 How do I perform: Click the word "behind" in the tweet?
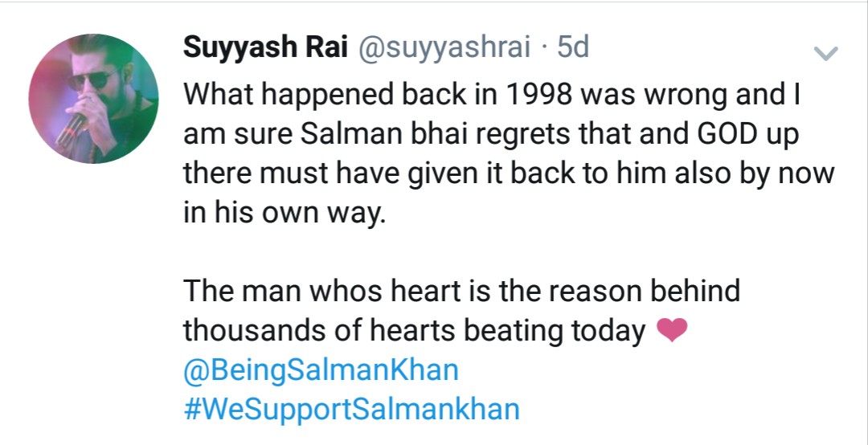694,291
